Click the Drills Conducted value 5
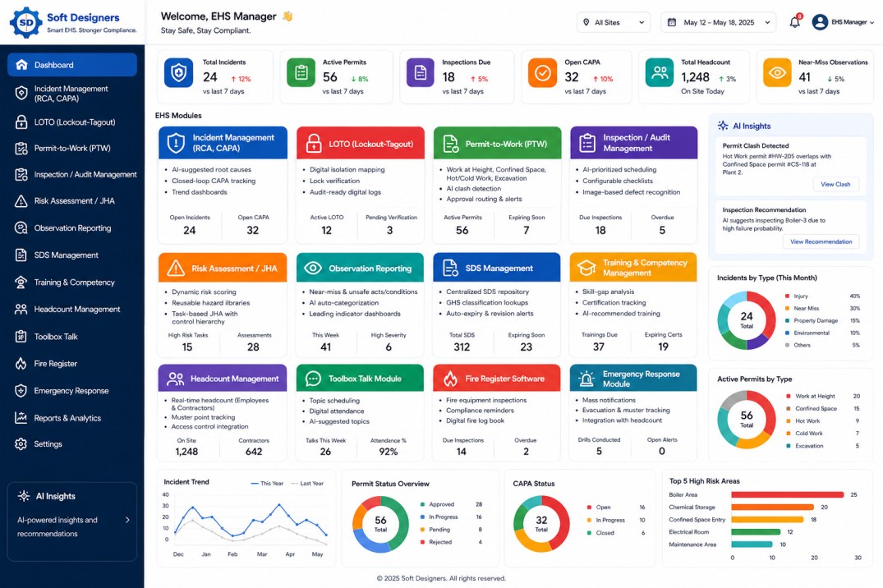883x588 pixels. pos(599,451)
